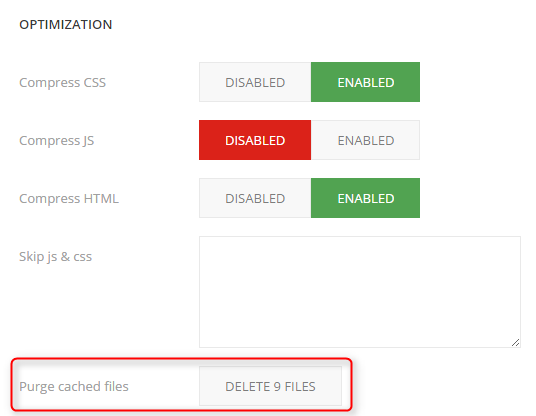The image size is (536, 416).
Task: Enable Compress JS option
Action: click(365, 140)
